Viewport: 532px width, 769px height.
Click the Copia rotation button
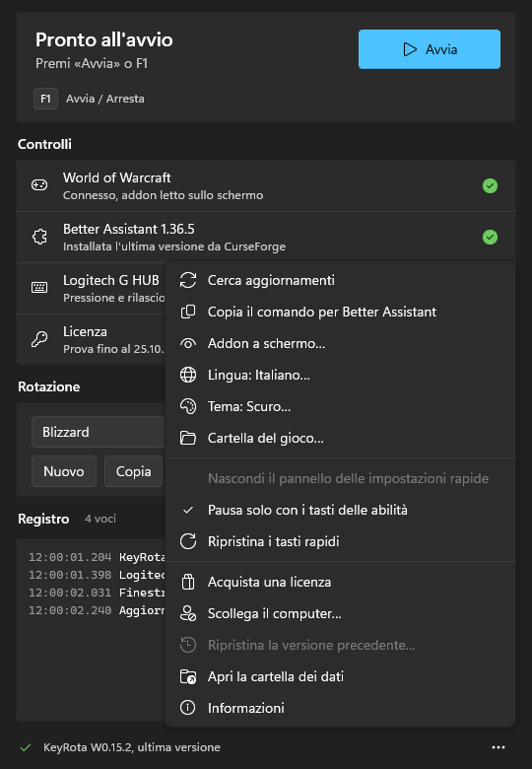tap(133, 471)
